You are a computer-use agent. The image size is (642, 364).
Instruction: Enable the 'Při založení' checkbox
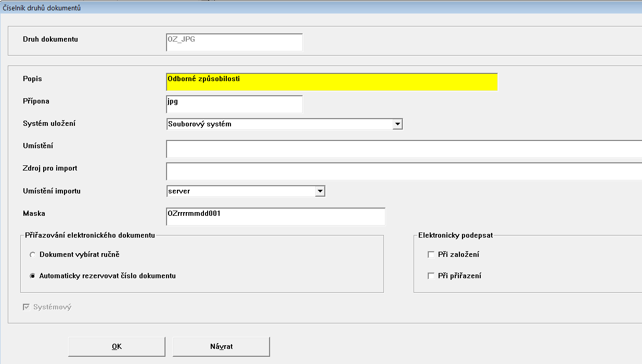[431, 255]
